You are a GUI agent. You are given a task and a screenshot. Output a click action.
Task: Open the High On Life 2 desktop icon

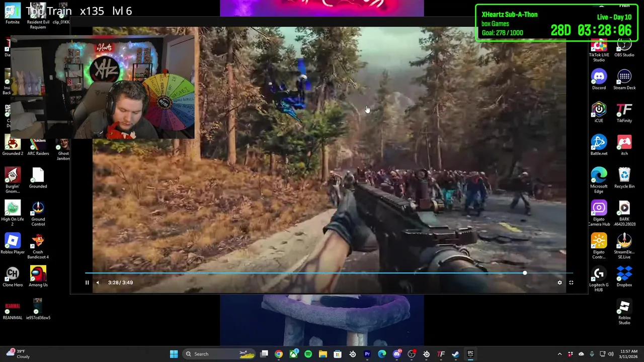coord(13,214)
